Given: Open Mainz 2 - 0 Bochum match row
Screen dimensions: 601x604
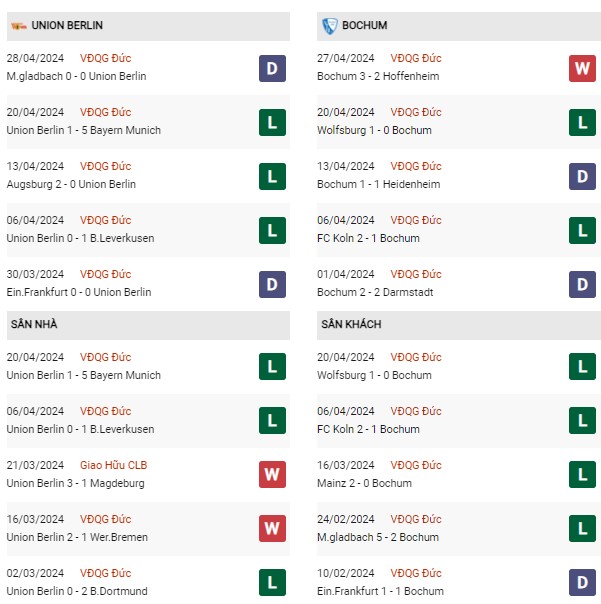Looking at the screenshot, I should 457,474.
